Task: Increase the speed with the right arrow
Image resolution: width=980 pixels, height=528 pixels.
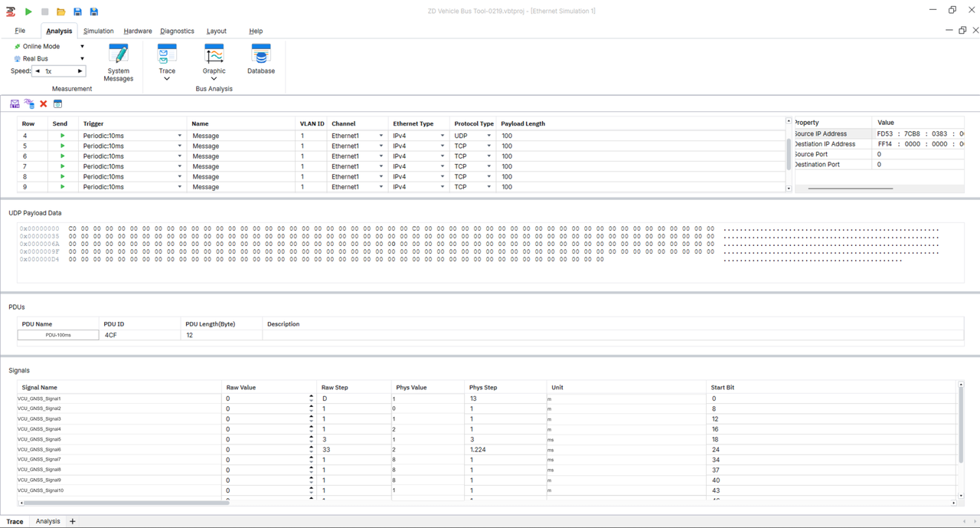Action: 80,71
